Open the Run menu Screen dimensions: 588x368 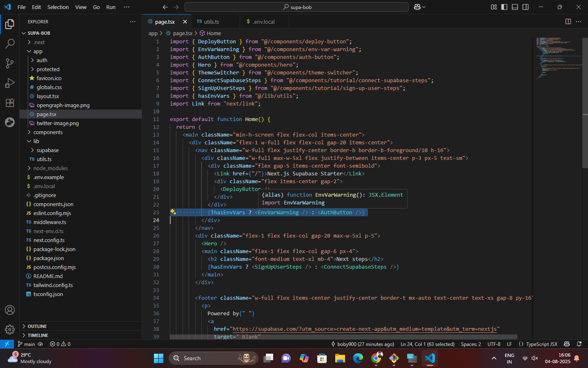coord(111,7)
